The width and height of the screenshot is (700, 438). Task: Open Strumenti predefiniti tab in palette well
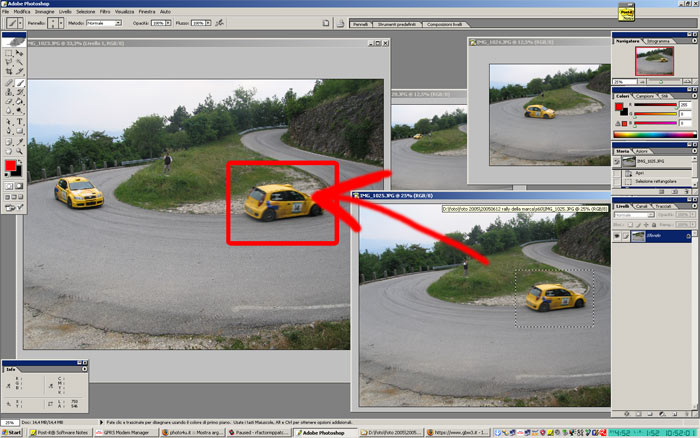click(x=396, y=24)
